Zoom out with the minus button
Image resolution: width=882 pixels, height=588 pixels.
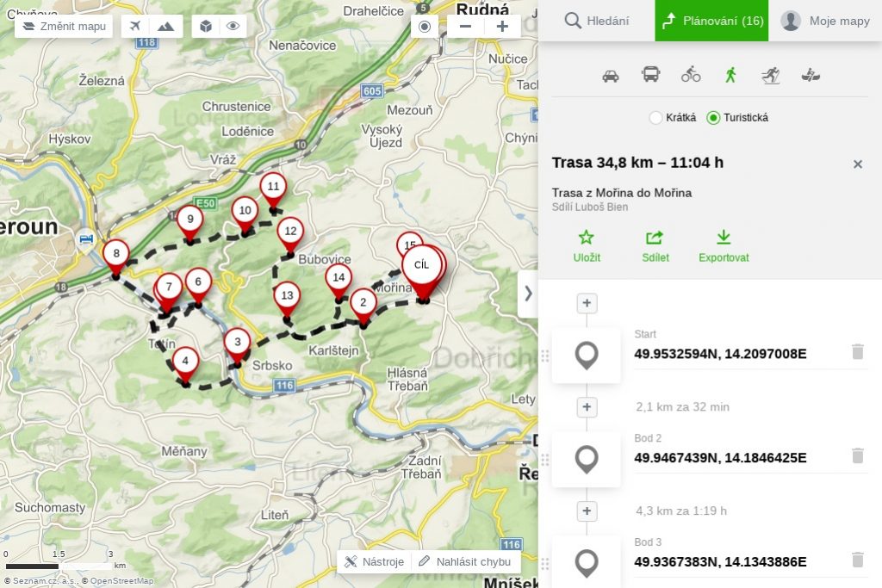[465, 27]
